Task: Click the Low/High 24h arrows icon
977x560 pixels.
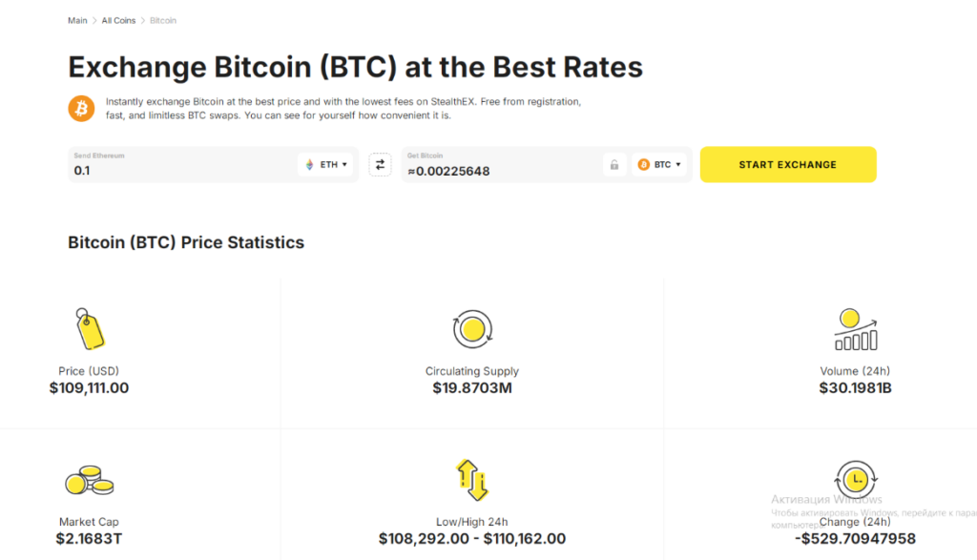Action: click(472, 480)
